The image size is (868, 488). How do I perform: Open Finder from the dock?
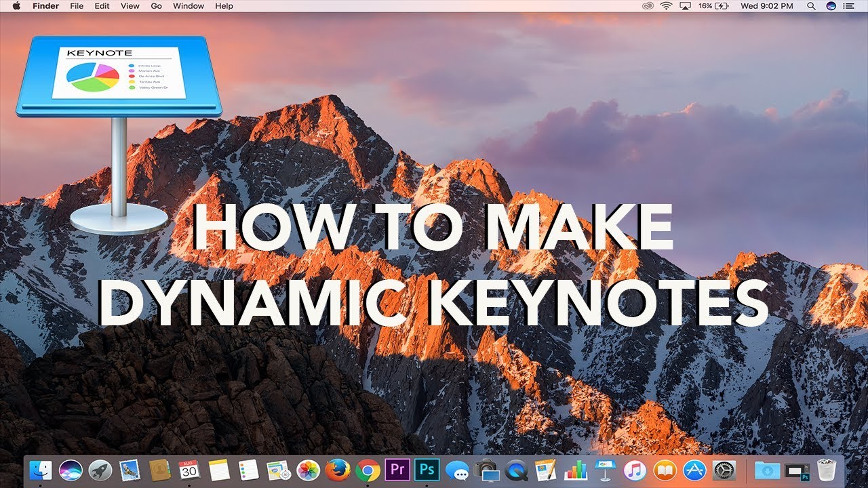[x=41, y=470]
